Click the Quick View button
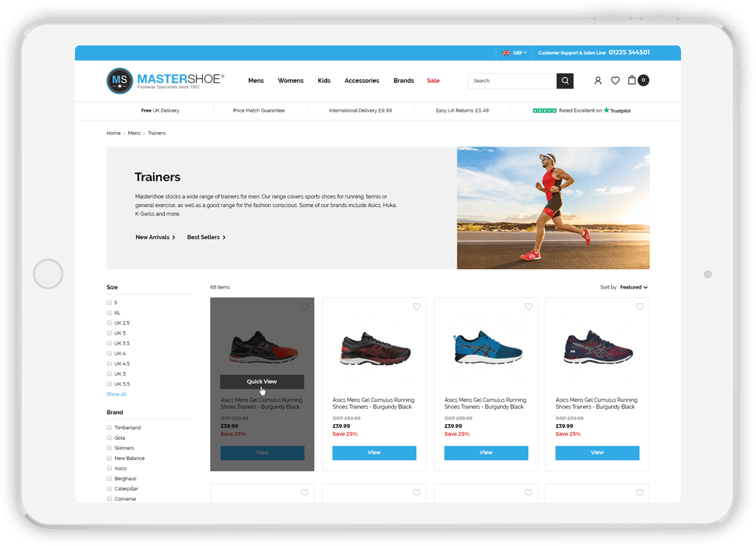Image resolution: width=756 pixels, height=546 pixels. click(262, 382)
